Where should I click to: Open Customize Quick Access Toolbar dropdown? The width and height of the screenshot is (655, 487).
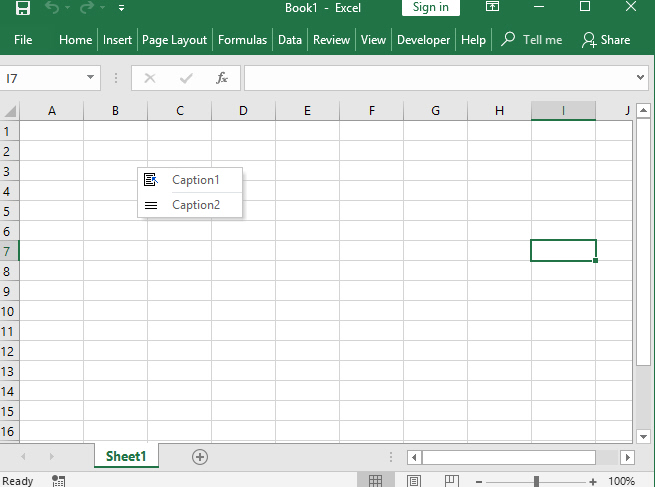coord(121,8)
